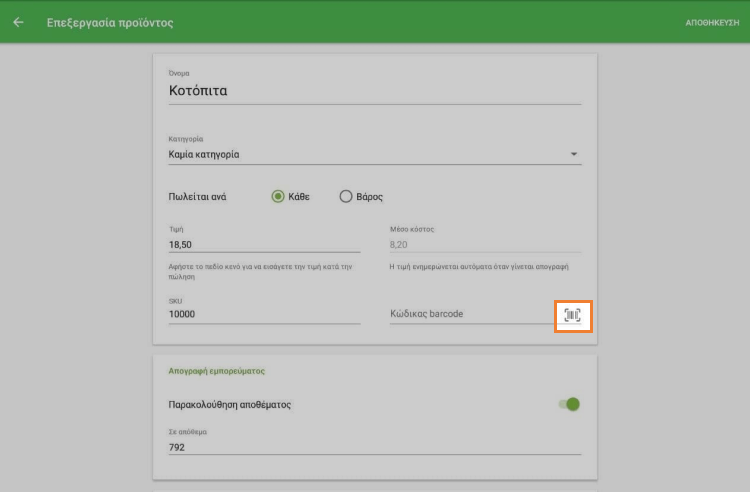This screenshot has height=492, width=750.
Task: Click the Τιμή field showing 18,50
Action: point(265,243)
